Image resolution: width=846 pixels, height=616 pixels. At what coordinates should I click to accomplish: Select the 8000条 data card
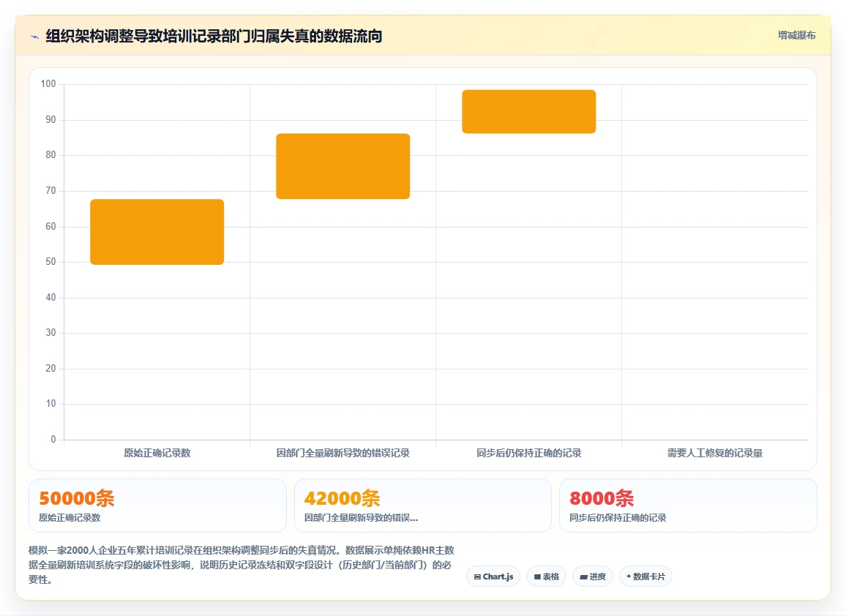pos(688,506)
